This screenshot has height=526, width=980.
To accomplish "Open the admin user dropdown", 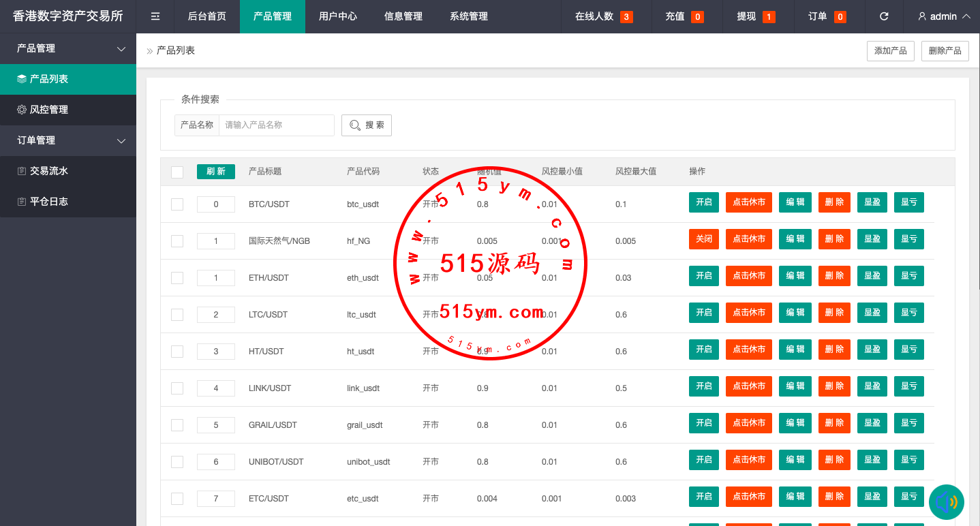I will (944, 16).
